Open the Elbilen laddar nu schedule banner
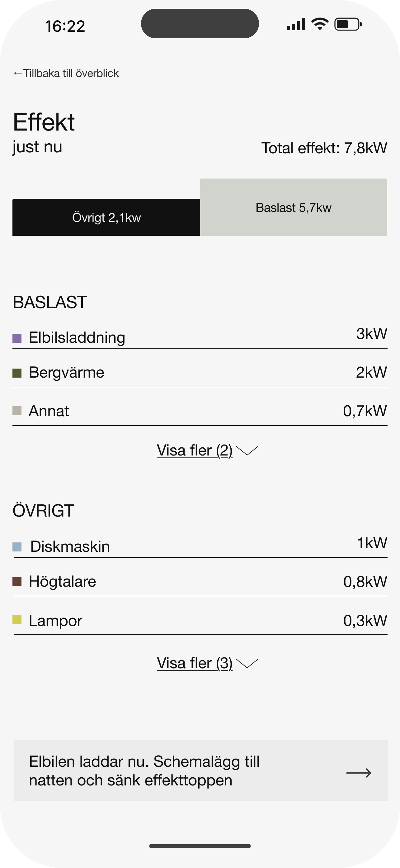This screenshot has width=400, height=868. point(201,770)
